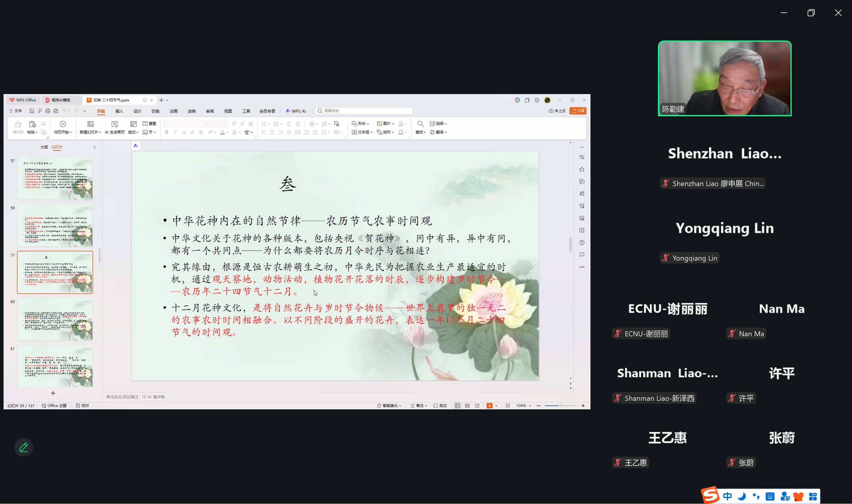Click AI 生成单页 icon

(115, 124)
